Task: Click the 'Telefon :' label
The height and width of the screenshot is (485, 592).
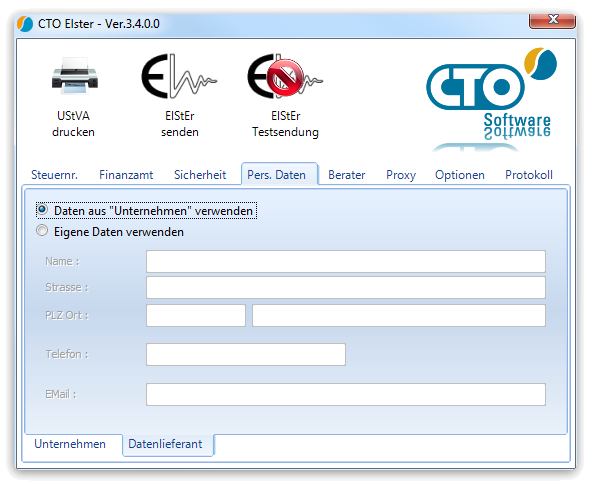Action: 67,354
